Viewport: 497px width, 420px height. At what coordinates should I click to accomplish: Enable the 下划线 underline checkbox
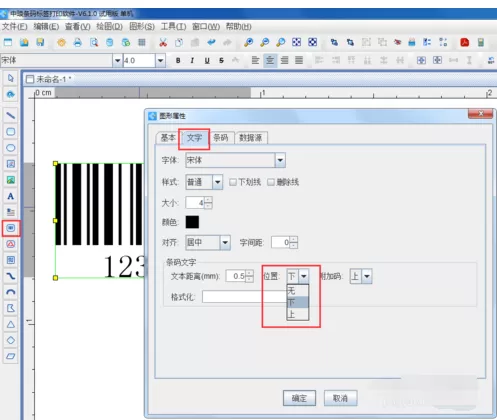tap(233, 182)
